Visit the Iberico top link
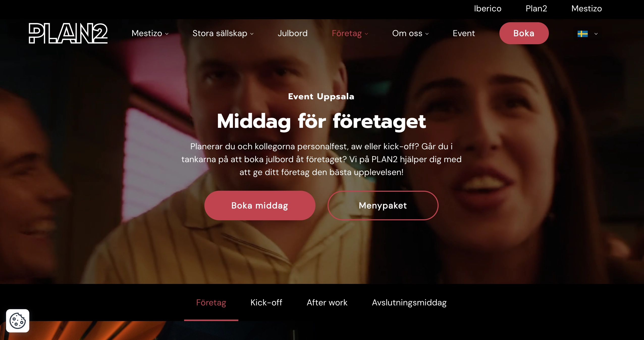This screenshot has width=644, height=340. (488, 9)
